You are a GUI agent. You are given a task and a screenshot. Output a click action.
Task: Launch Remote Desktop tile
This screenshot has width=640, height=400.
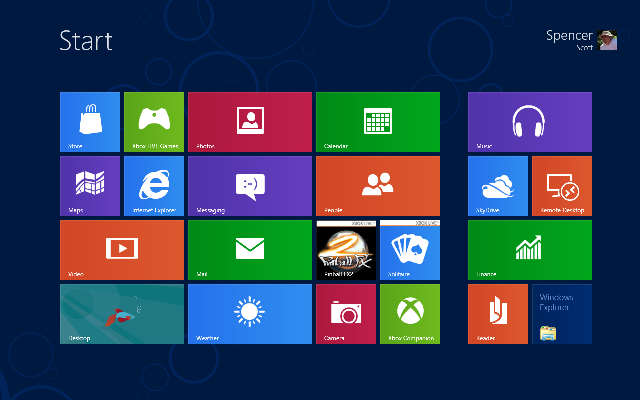tap(561, 186)
